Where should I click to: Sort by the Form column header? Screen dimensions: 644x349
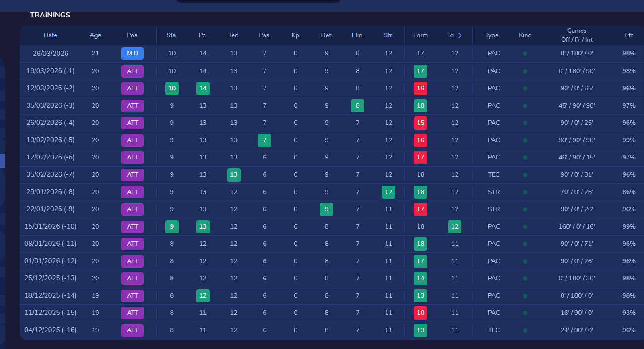click(420, 35)
